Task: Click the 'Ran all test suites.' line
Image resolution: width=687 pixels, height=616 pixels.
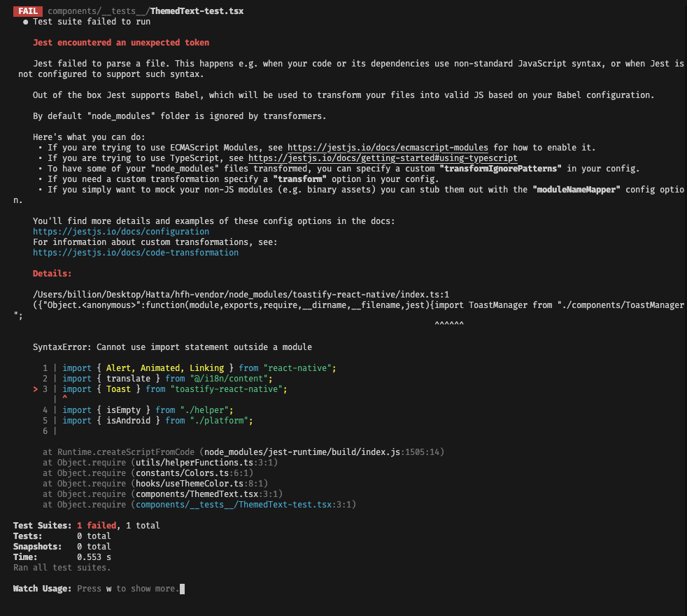Action: click(62, 568)
